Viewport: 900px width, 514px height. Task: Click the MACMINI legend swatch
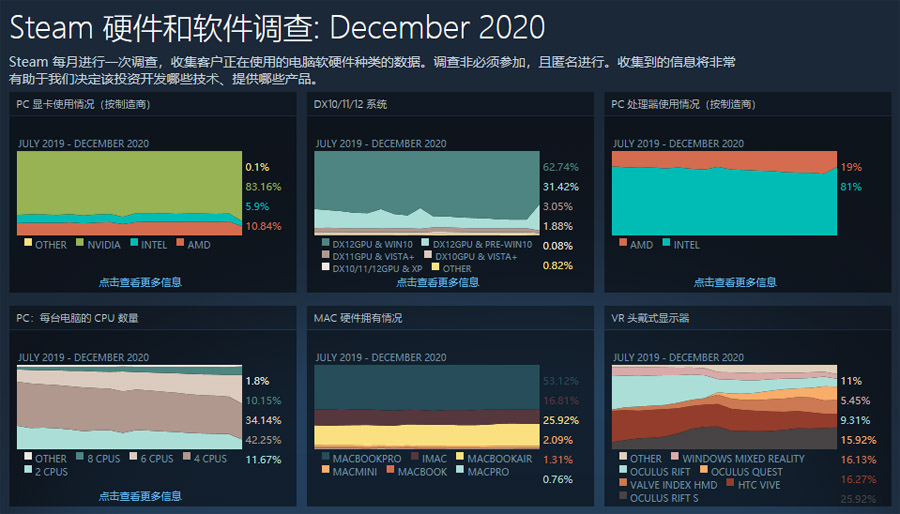tap(325, 469)
